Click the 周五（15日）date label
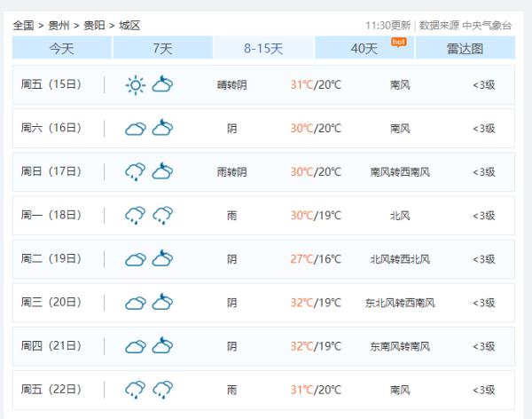532x419 pixels. 51,84
